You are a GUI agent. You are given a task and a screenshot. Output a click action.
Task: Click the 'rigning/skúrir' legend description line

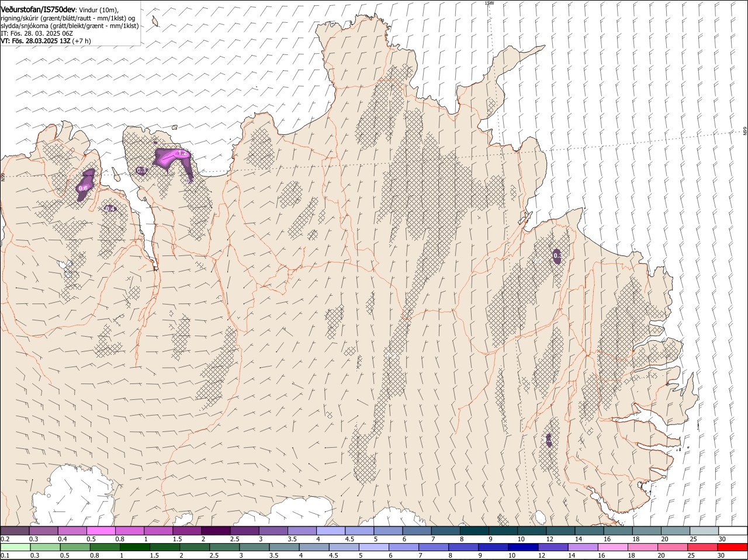[x=68, y=18]
